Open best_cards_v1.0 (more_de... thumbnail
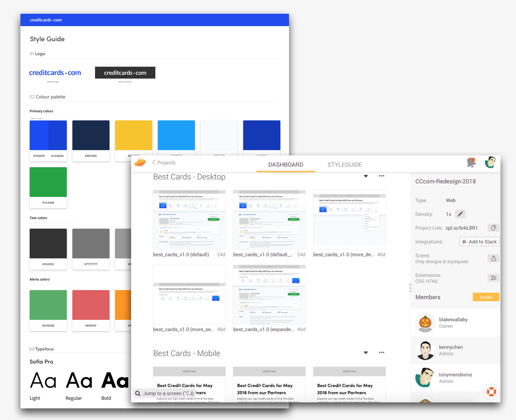The height and width of the screenshot is (420, 516). click(x=349, y=220)
